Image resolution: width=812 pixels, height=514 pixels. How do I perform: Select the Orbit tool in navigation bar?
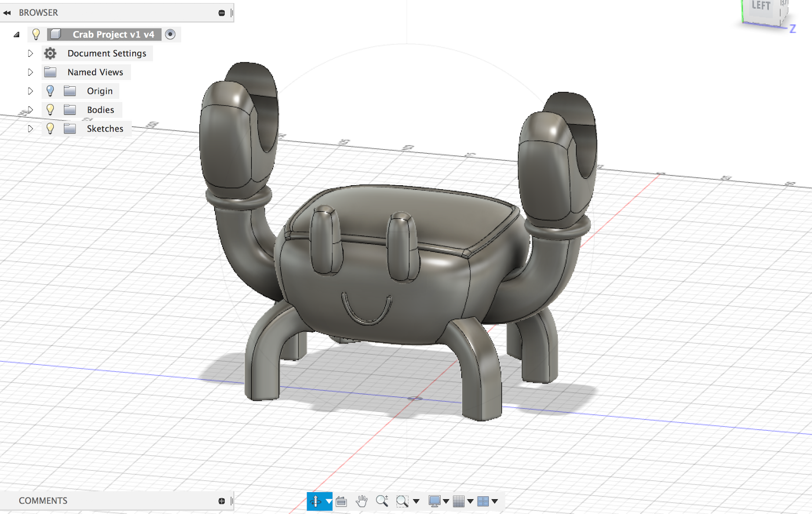click(x=315, y=501)
